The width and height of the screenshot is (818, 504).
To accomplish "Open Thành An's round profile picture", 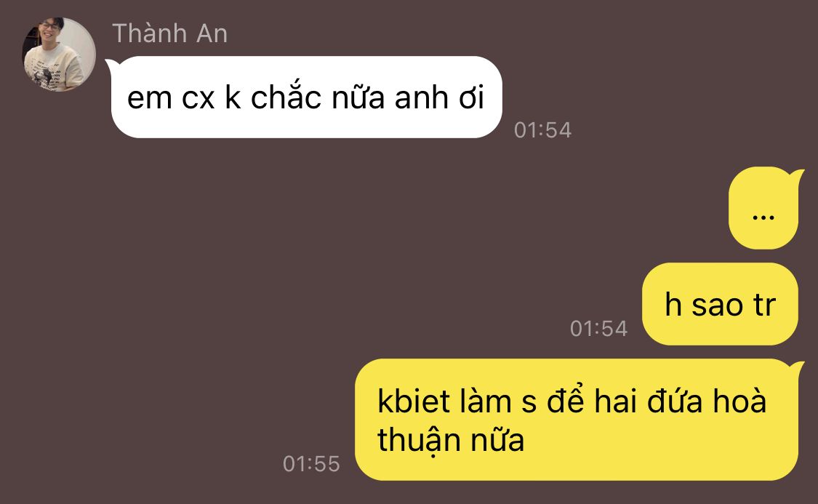I will (x=58, y=55).
